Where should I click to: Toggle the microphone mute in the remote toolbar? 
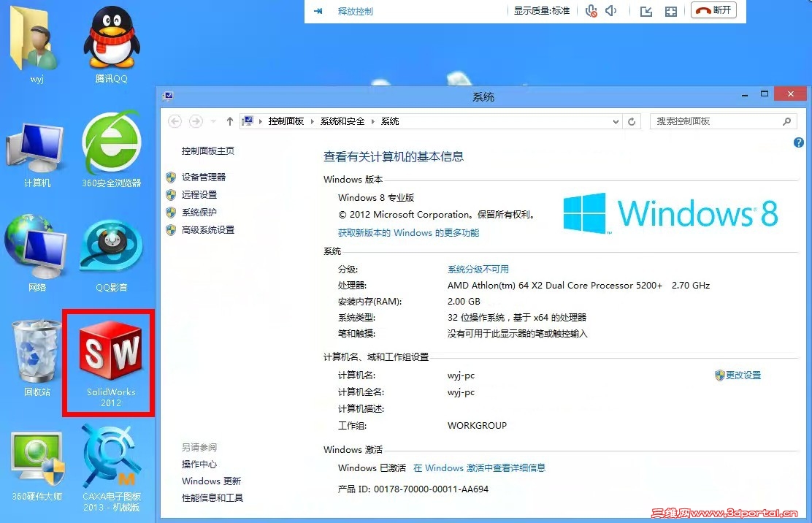coord(591,10)
